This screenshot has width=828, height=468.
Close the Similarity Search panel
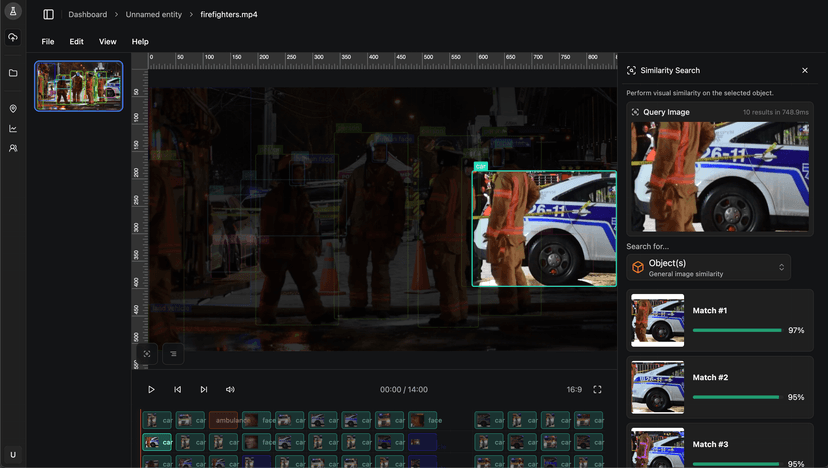coord(805,71)
